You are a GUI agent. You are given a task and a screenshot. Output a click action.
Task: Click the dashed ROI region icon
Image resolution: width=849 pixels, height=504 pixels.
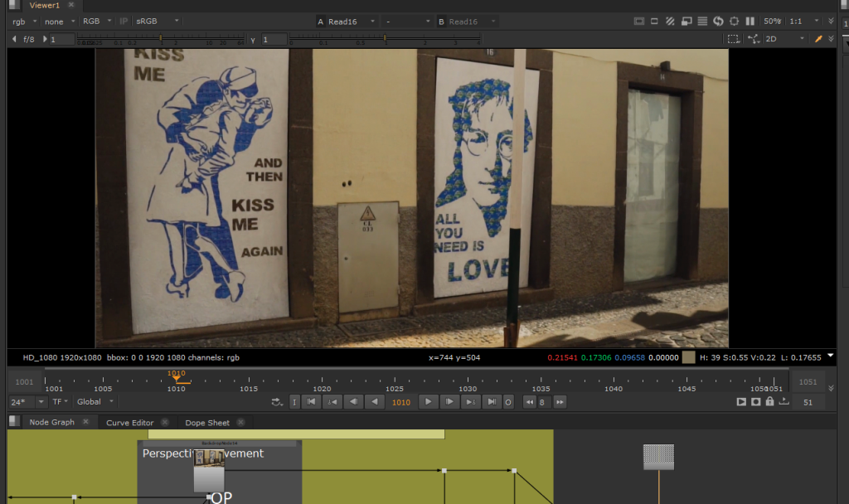click(x=733, y=39)
